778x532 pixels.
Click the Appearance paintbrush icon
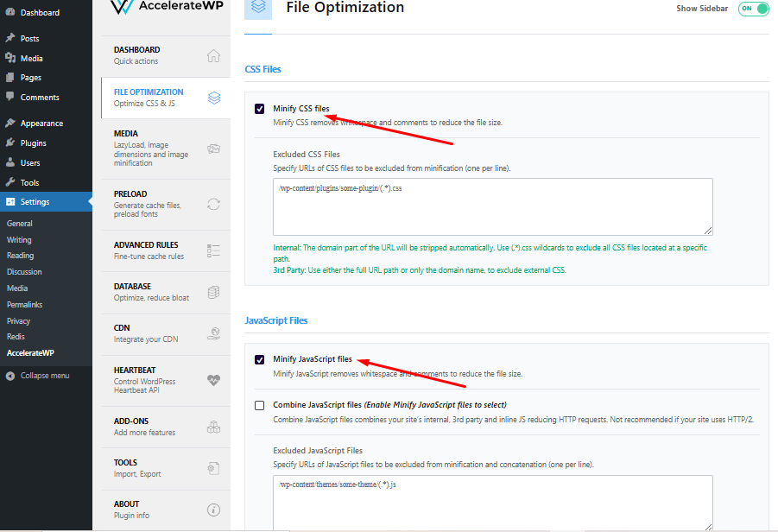pos(9,123)
